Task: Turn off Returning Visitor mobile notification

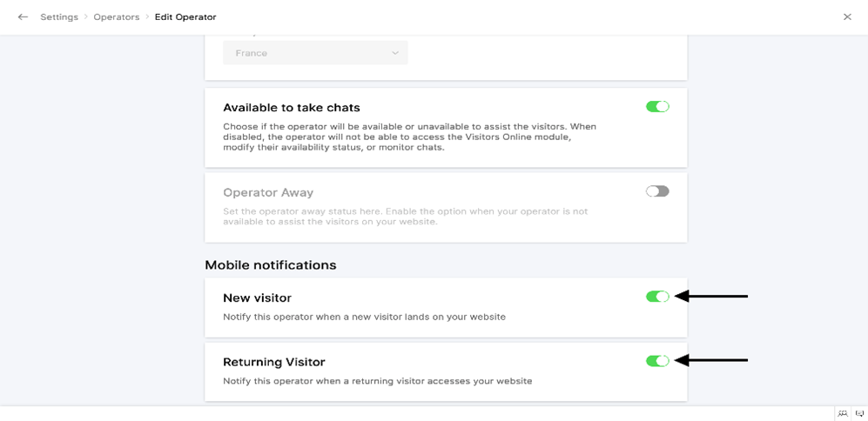Action: coord(657,361)
